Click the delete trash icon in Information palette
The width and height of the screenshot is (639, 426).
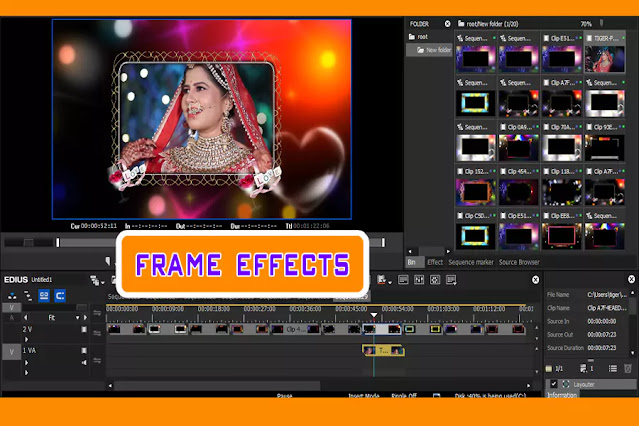point(628,369)
